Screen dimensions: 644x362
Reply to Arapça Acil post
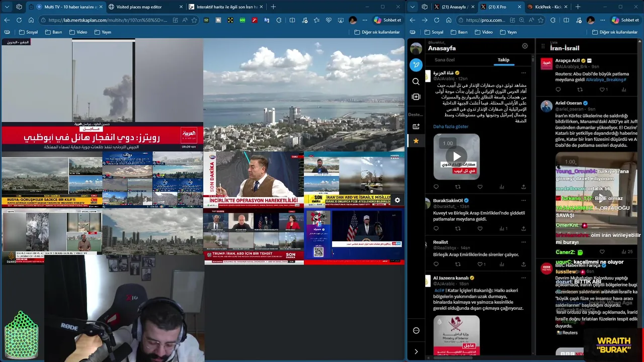[558, 89]
